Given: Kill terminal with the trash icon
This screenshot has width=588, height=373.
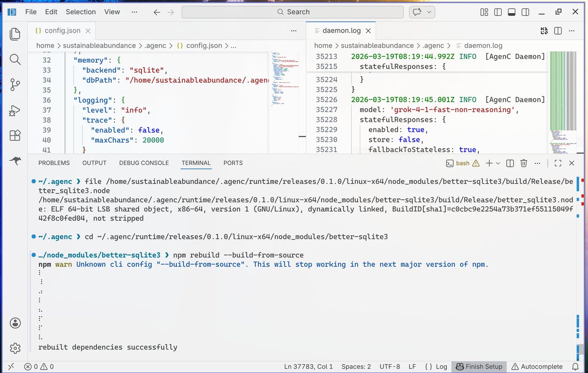Looking at the screenshot, I should (523, 163).
